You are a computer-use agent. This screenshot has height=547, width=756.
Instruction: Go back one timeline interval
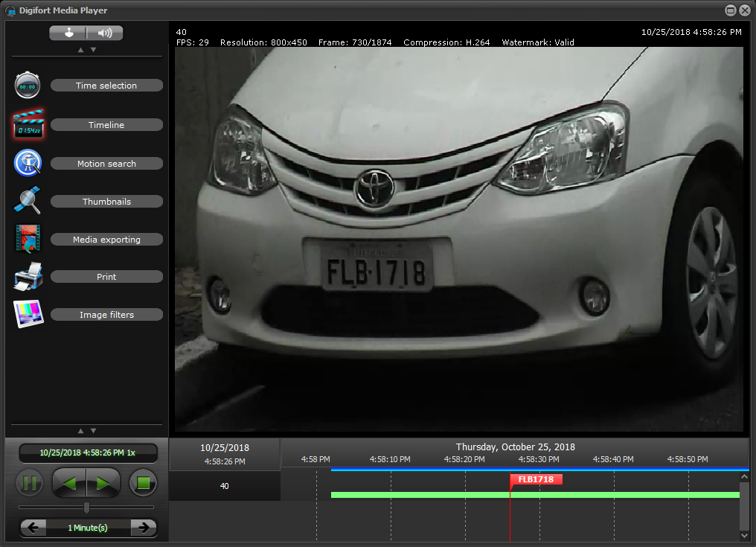tap(33, 528)
